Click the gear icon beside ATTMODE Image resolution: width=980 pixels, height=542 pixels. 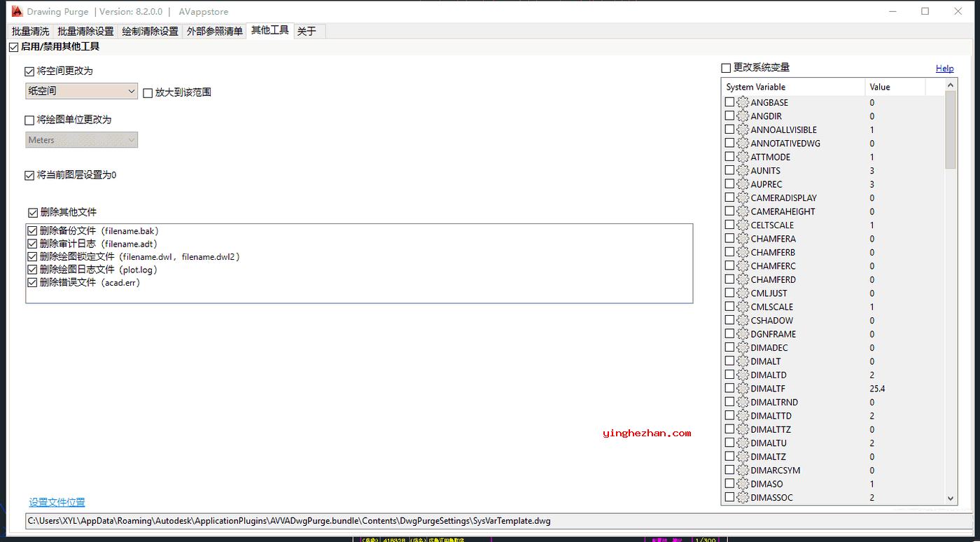click(x=743, y=157)
